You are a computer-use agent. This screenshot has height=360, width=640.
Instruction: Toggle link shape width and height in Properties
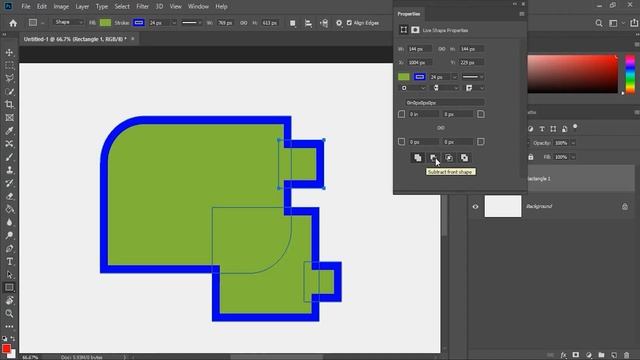pyautogui.click(x=442, y=49)
